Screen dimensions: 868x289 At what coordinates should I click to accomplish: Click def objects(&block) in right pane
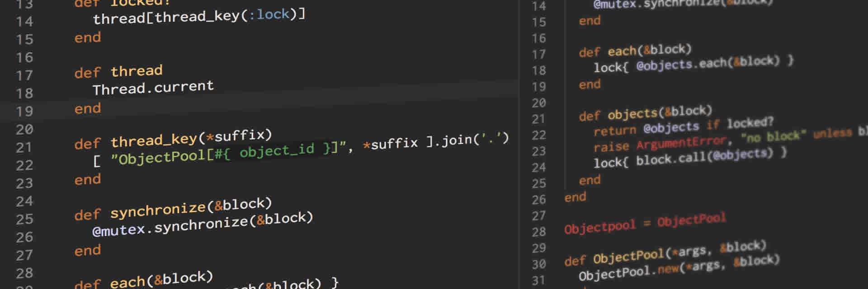point(645,113)
